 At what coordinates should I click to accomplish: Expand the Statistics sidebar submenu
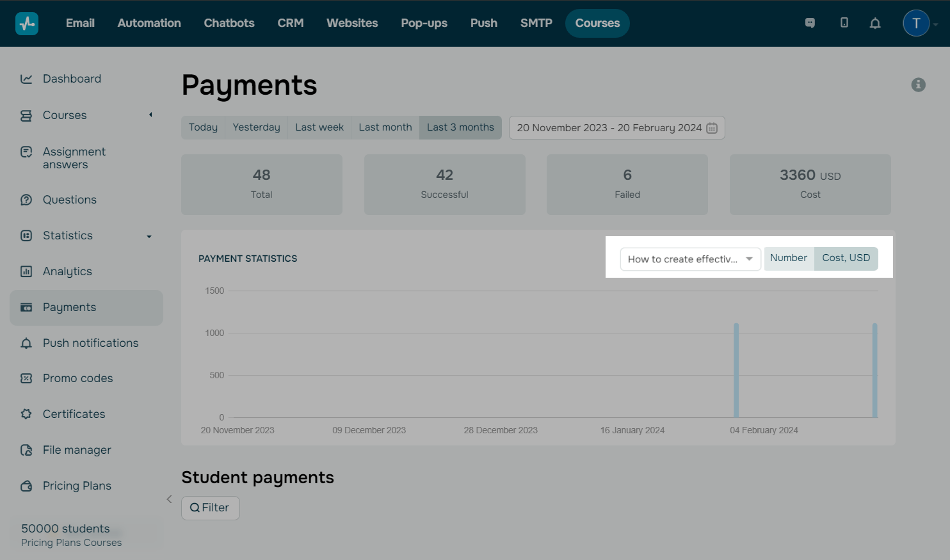pos(149,236)
